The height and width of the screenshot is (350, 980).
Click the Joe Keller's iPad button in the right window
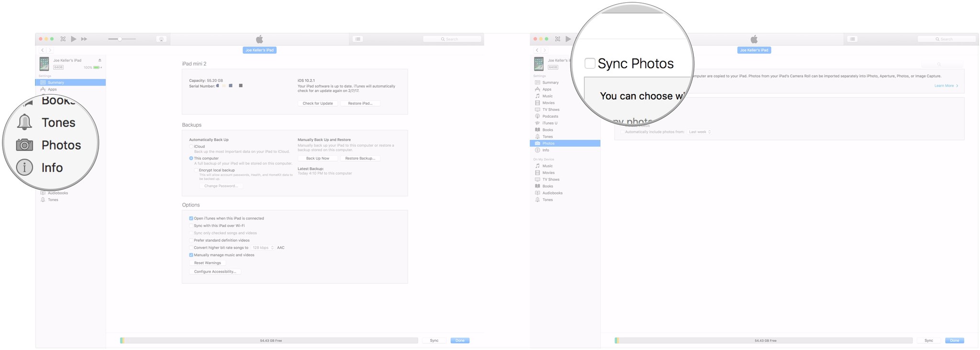pos(754,50)
